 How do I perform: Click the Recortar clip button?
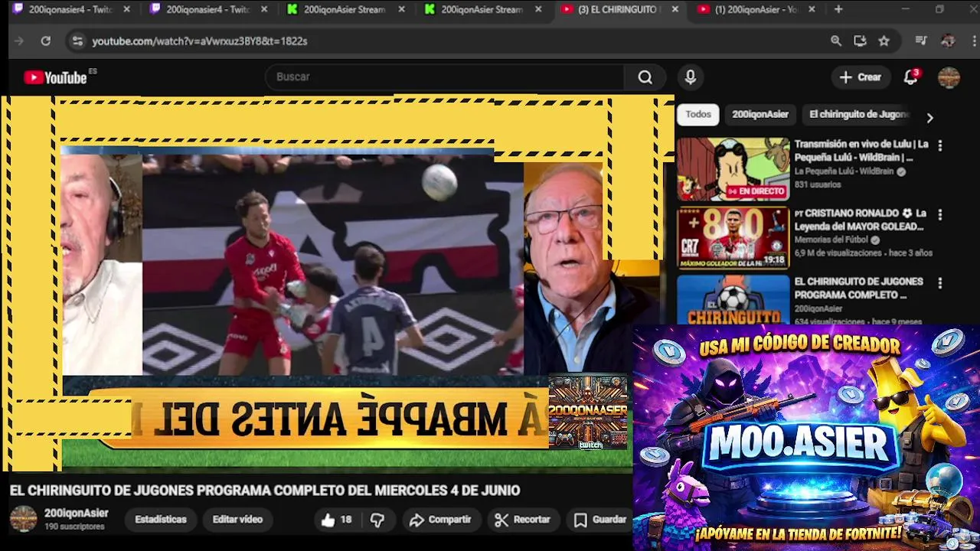pyautogui.click(x=523, y=520)
